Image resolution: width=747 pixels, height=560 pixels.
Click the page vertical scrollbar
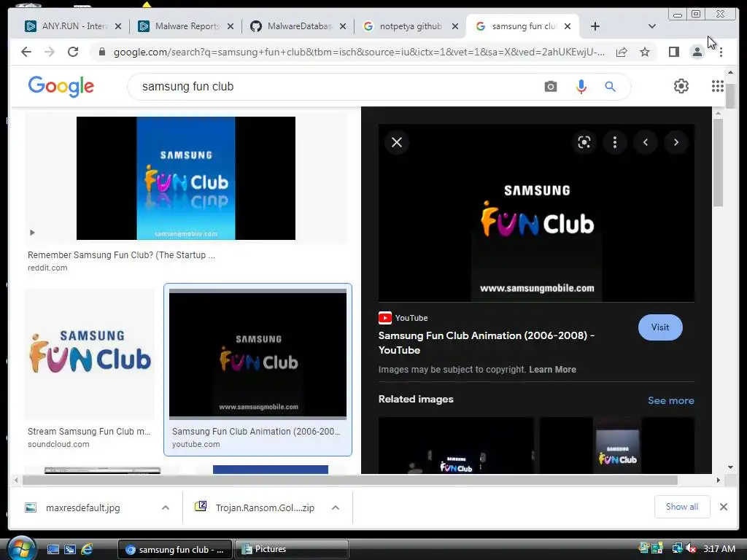point(730,97)
